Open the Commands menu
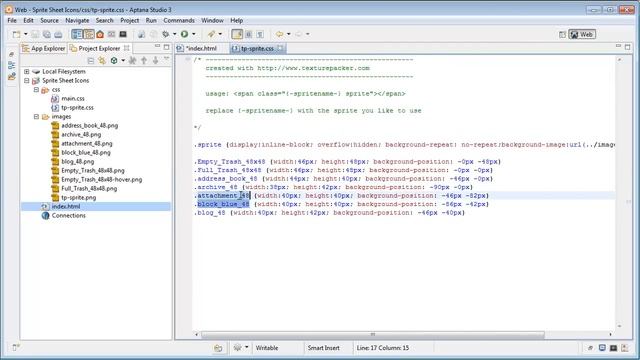The height and width of the screenshot is (360, 640). (179, 20)
